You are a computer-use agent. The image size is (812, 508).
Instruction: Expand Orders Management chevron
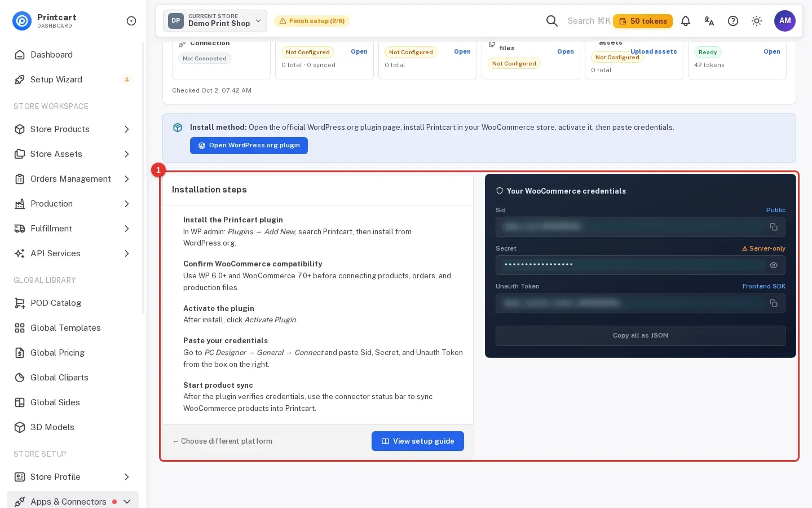coord(127,179)
